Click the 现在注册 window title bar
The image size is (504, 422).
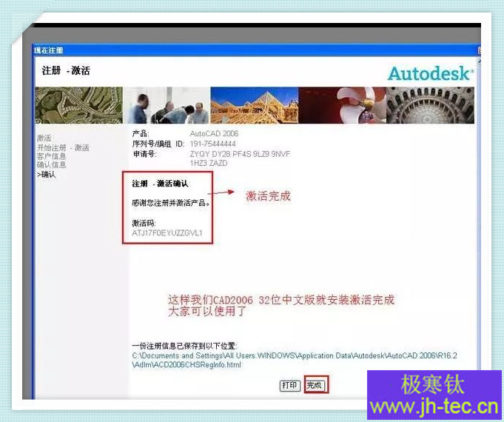[256, 50]
